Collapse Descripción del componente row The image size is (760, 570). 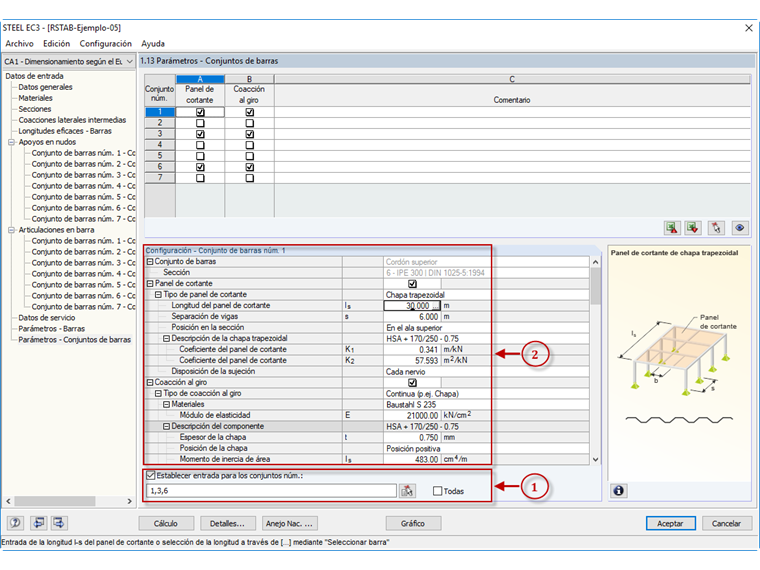[x=166, y=427]
